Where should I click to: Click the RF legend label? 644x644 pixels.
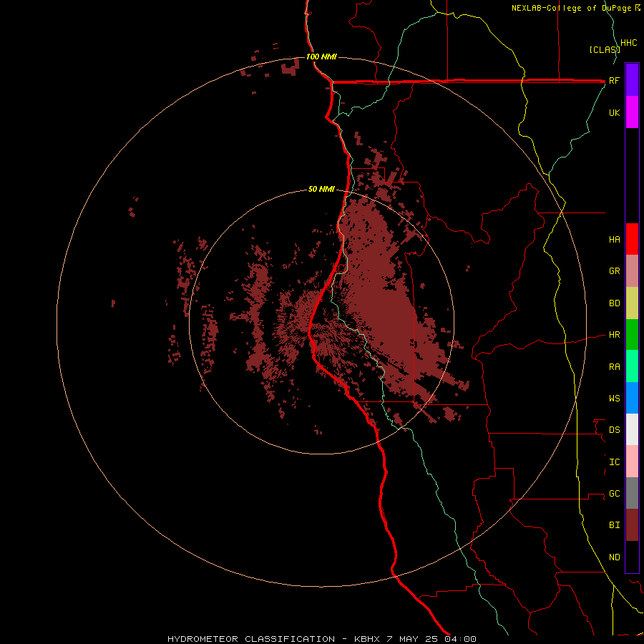pyautogui.click(x=614, y=80)
